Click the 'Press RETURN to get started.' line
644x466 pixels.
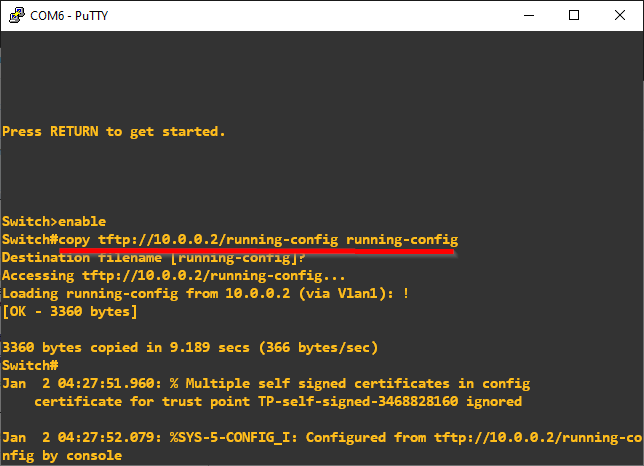point(114,131)
